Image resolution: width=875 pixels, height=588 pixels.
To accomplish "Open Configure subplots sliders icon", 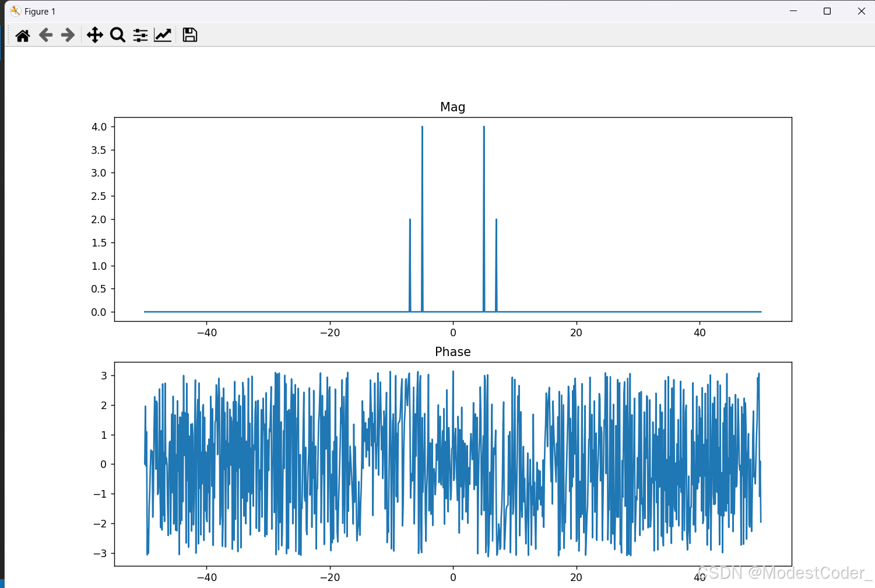I will pos(140,36).
